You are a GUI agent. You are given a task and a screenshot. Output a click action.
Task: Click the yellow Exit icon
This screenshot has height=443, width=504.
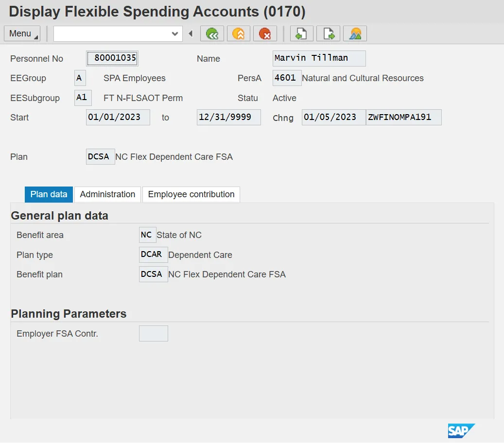tap(239, 34)
